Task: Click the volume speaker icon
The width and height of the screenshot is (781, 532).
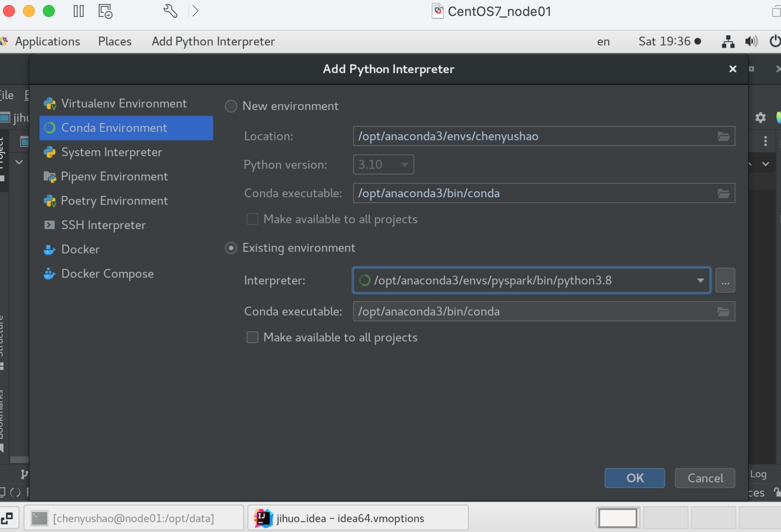Action: coord(752,41)
